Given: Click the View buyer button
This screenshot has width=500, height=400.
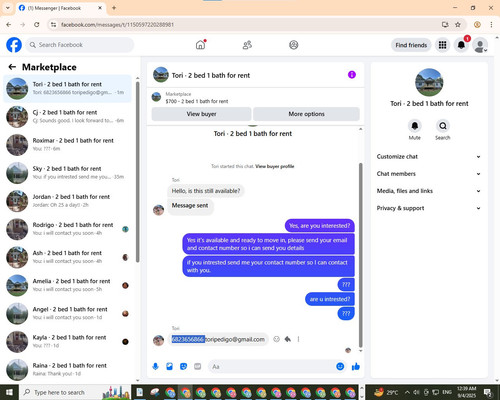Looking at the screenshot, I should point(201,114).
